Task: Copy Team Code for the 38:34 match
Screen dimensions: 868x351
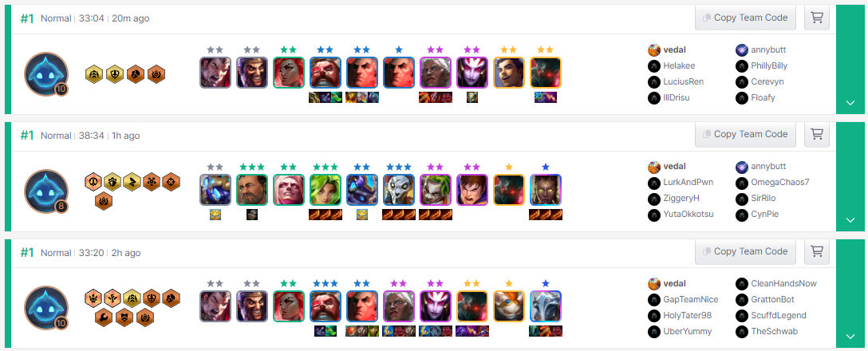Action: pyautogui.click(x=745, y=134)
